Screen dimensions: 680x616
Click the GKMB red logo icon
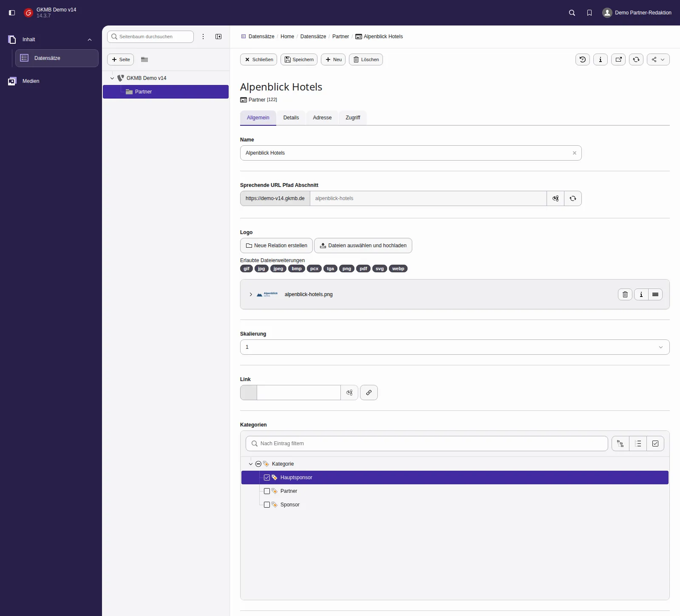click(x=28, y=13)
